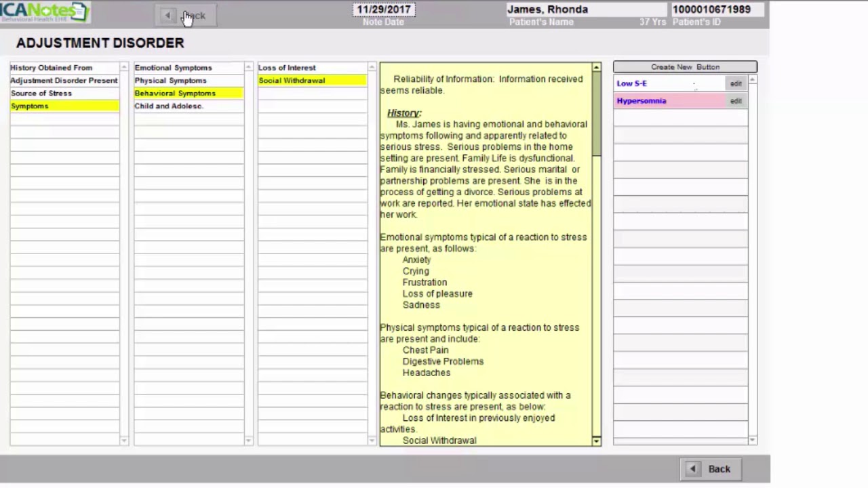Edit the Low S-E shortcut button
The width and height of the screenshot is (868, 488).
click(x=736, y=83)
